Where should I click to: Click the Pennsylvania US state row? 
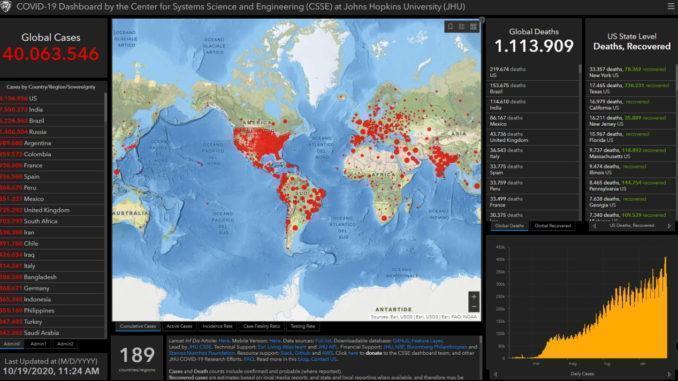[x=630, y=186]
